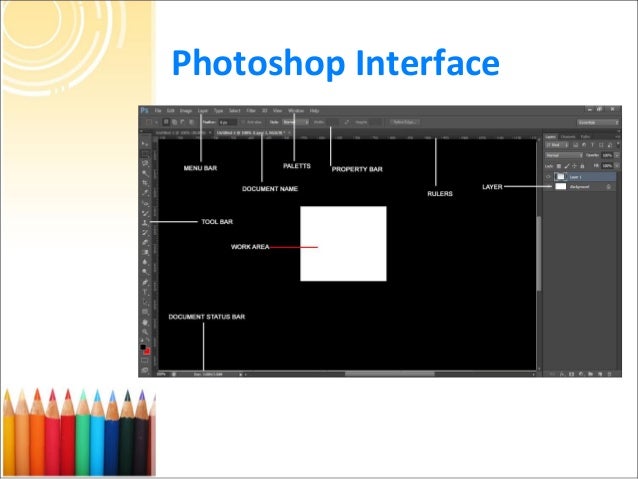638x479 pixels.
Task: Click Add layer style fx icon
Action: [x=562, y=374]
